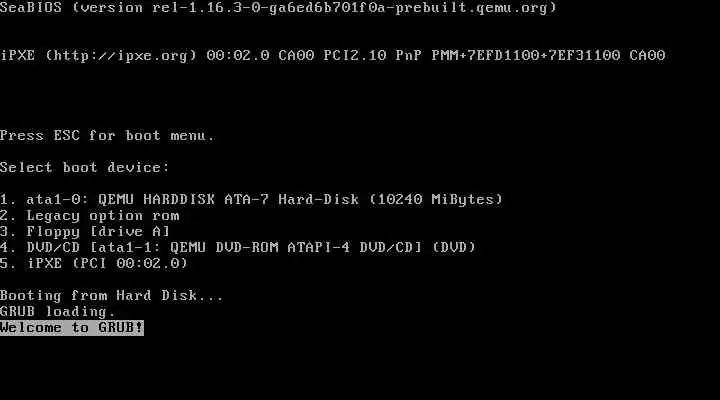Click the 'ATA-7 Hard-Disk' text
Image resolution: width=720 pixels, height=400 pixels.
[x=292, y=199]
